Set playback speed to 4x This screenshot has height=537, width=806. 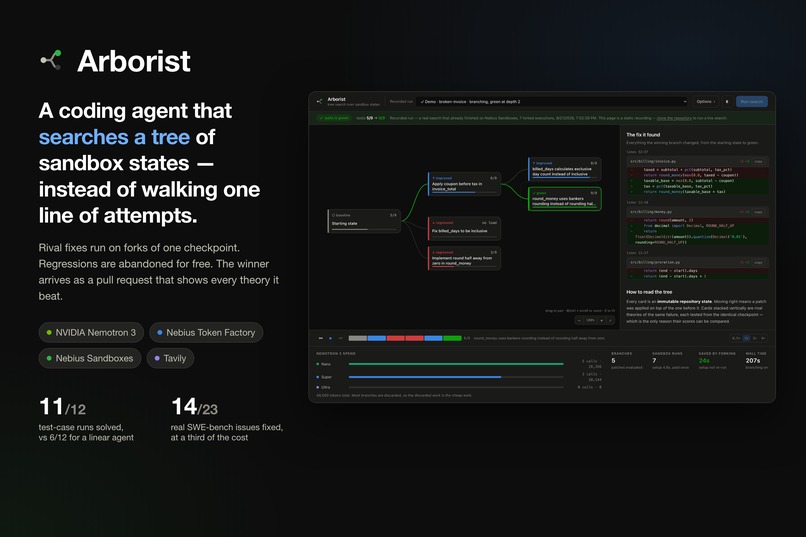click(763, 338)
